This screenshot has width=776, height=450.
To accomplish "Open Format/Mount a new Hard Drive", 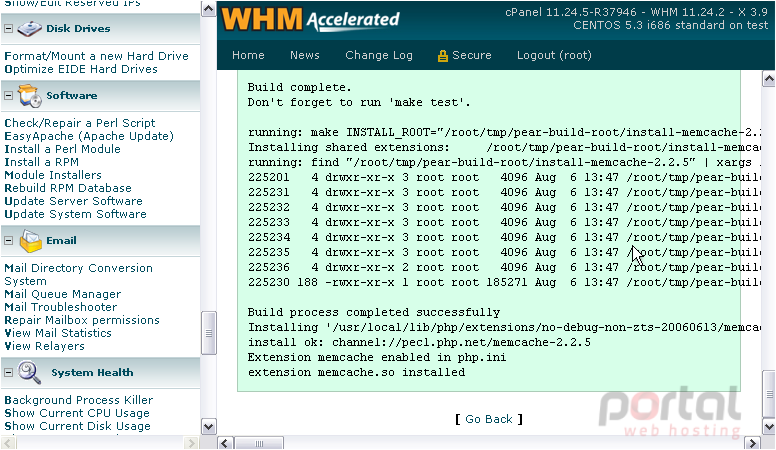I will (97, 56).
